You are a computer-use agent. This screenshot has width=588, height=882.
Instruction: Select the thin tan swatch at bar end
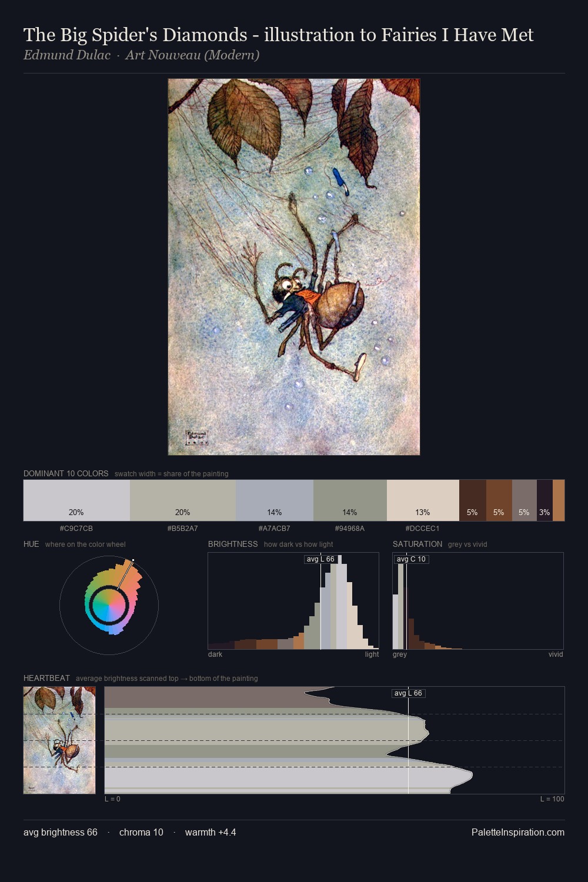[x=559, y=500]
